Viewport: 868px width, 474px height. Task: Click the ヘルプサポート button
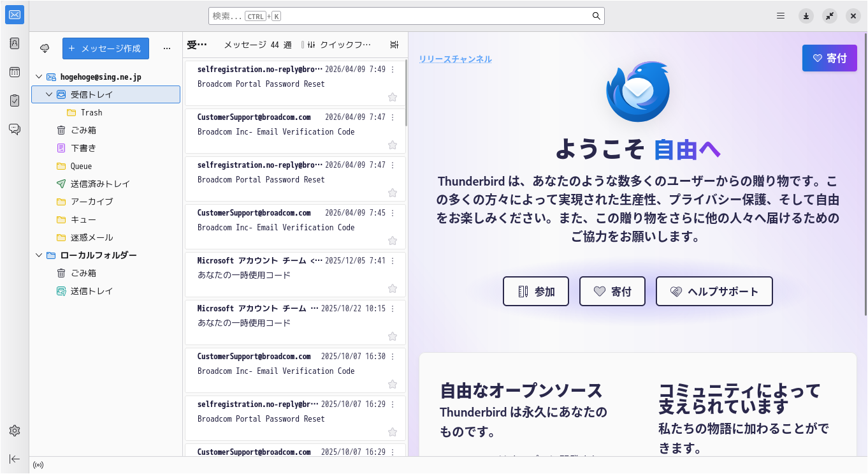click(x=714, y=292)
